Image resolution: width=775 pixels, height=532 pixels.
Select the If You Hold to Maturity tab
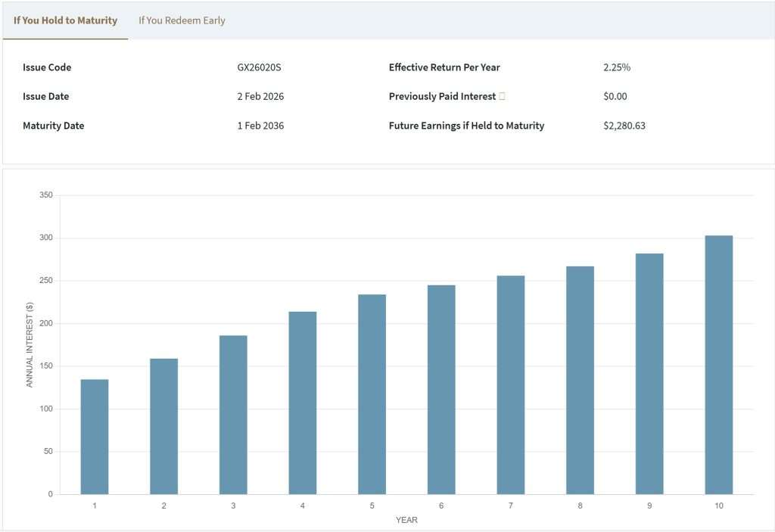click(x=65, y=20)
